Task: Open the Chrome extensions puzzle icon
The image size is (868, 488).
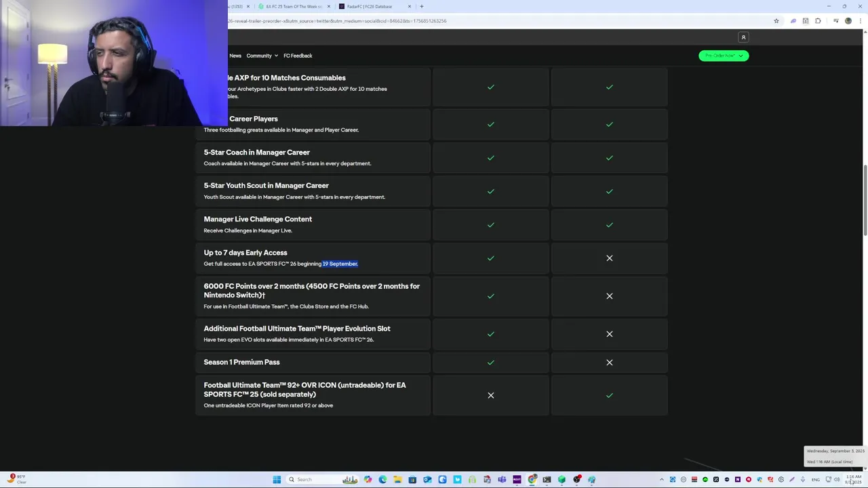Action: click(x=818, y=21)
